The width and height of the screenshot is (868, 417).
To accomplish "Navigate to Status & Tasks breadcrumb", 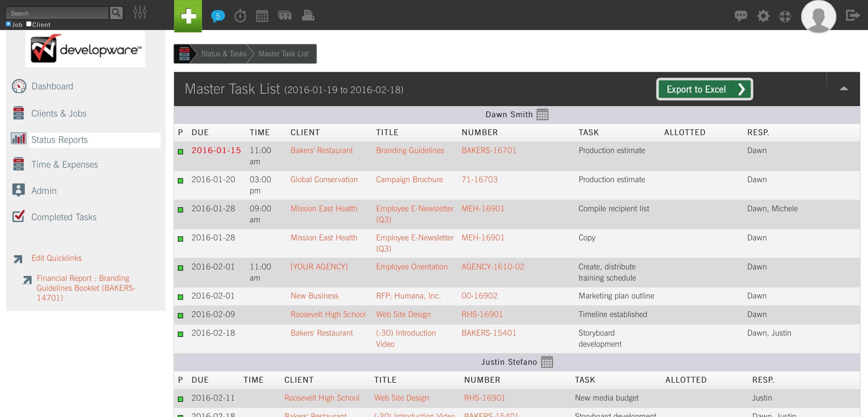I will 224,54.
